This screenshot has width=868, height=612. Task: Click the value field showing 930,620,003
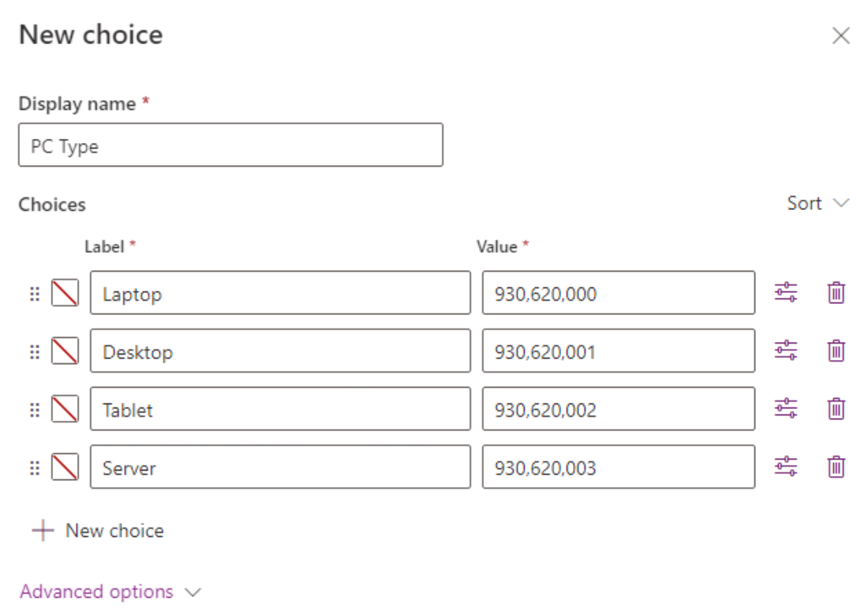[x=618, y=467]
